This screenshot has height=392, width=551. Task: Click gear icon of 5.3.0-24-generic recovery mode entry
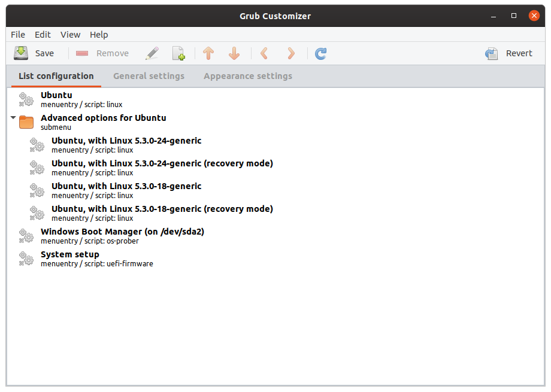[x=37, y=168]
